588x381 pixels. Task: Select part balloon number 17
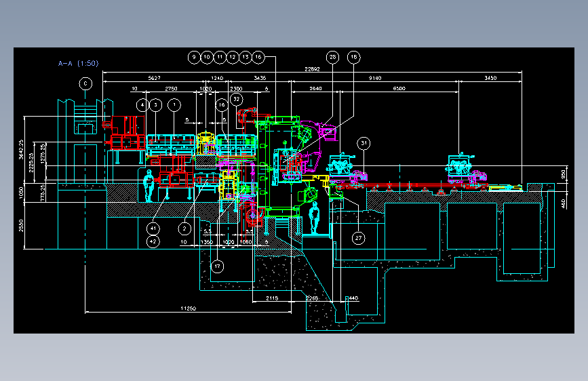coord(218,266)
